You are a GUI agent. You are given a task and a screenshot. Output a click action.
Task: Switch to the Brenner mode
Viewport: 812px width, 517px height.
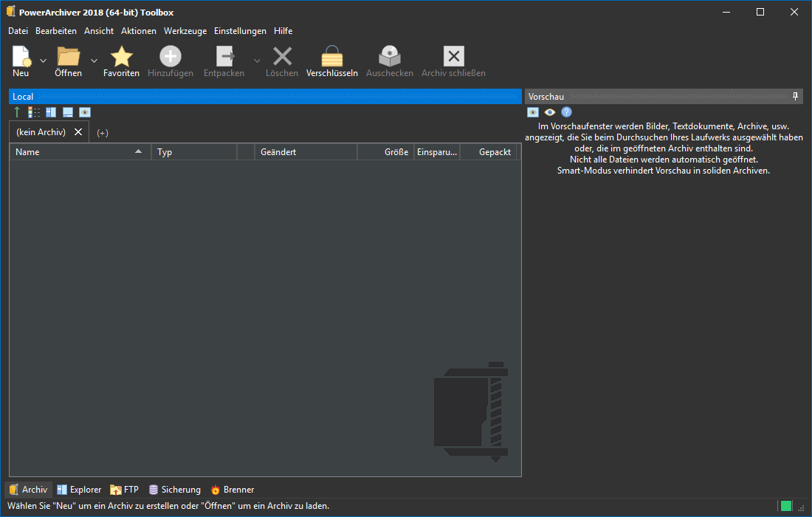tap(232, 490)
